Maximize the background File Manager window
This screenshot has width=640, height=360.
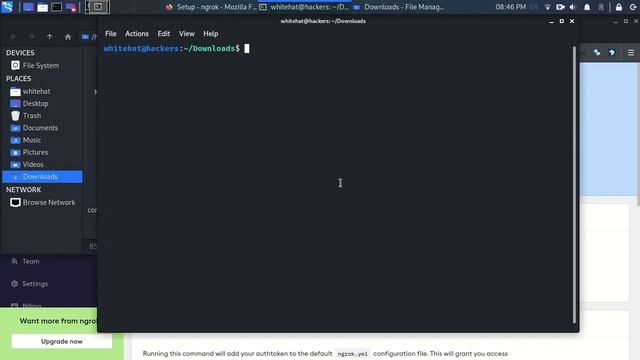pyautogui.click(x=626, y=21)
